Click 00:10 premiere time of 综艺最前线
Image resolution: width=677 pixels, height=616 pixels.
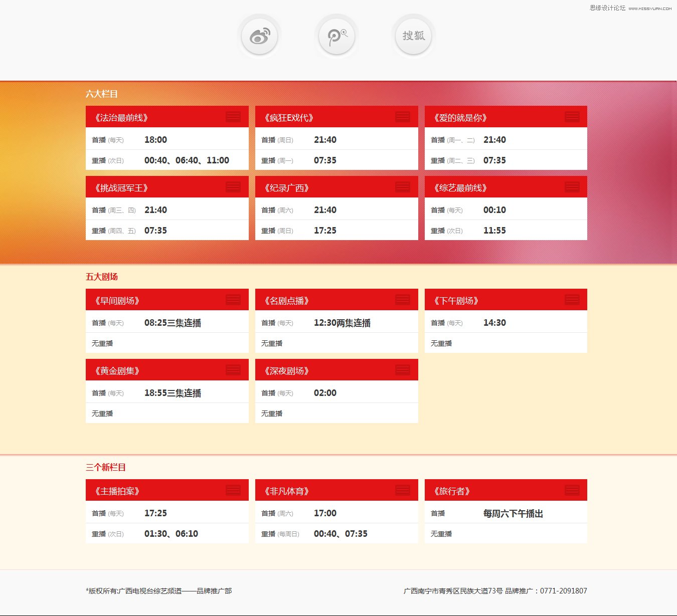tap(494, 210)
